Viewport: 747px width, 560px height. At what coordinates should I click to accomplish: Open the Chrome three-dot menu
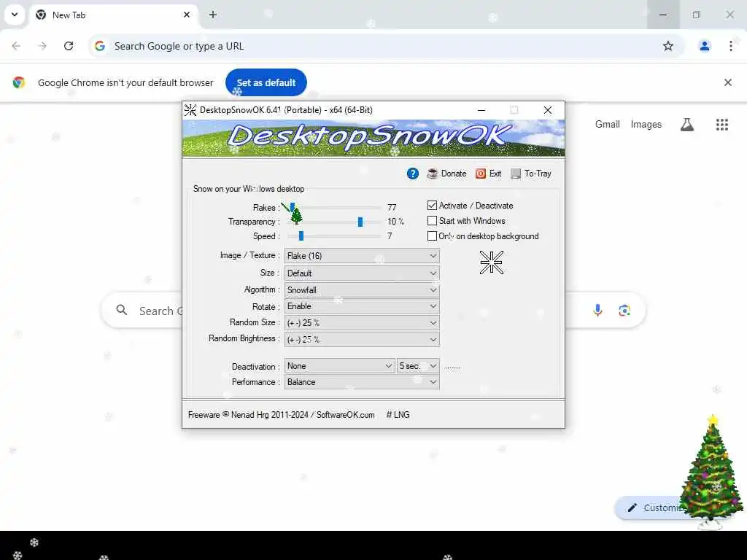pyautogui.click(x=731, y=46)
